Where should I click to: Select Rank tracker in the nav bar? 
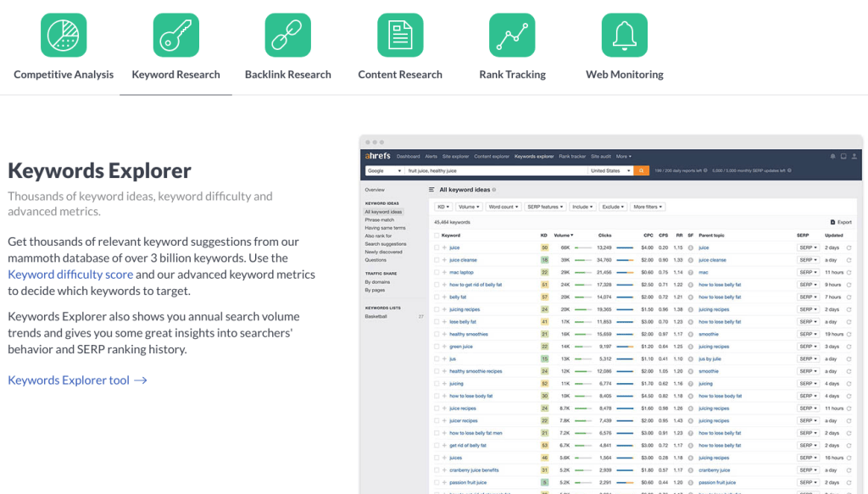[x=572, y=157]
